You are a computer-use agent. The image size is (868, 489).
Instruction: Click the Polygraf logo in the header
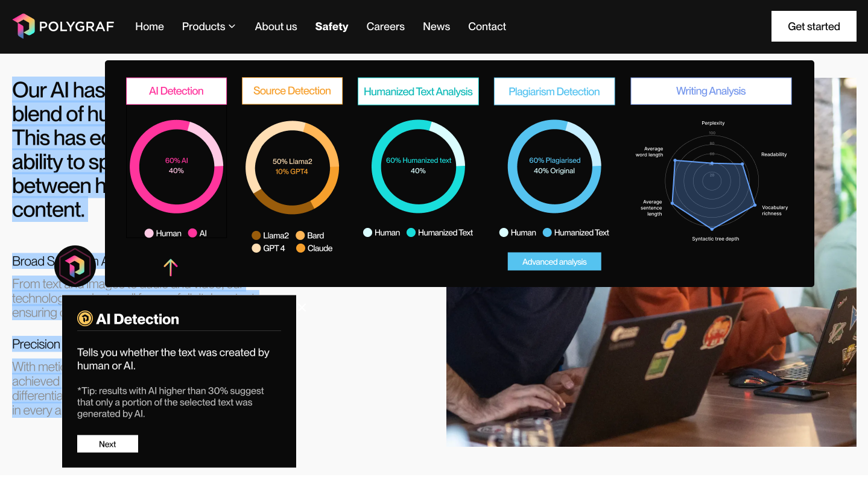click(x=63, y=26)
